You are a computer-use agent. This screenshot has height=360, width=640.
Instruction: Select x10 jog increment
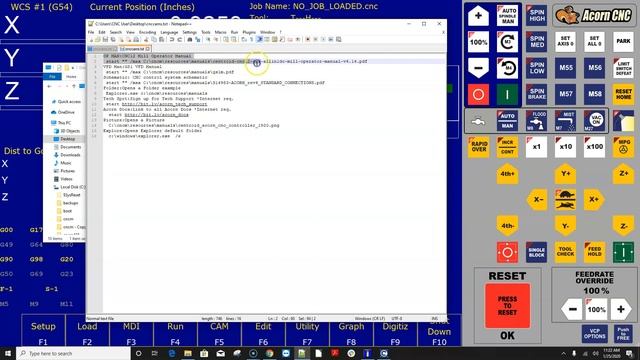pyautogui.click(x=565, y=147)
